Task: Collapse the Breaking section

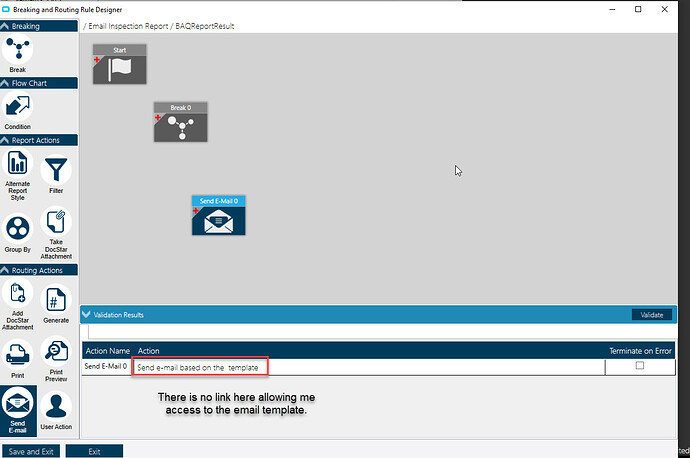Action: [x=5, y=26]
